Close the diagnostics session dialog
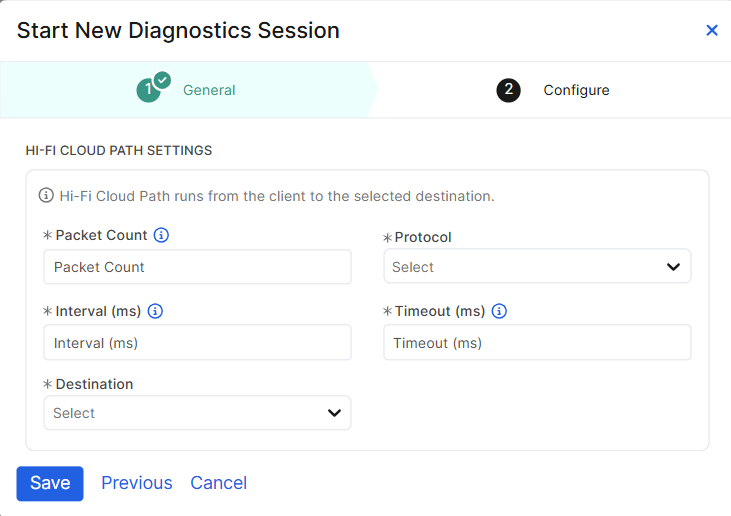Screen dimensions: 731x516 (712, 31)
